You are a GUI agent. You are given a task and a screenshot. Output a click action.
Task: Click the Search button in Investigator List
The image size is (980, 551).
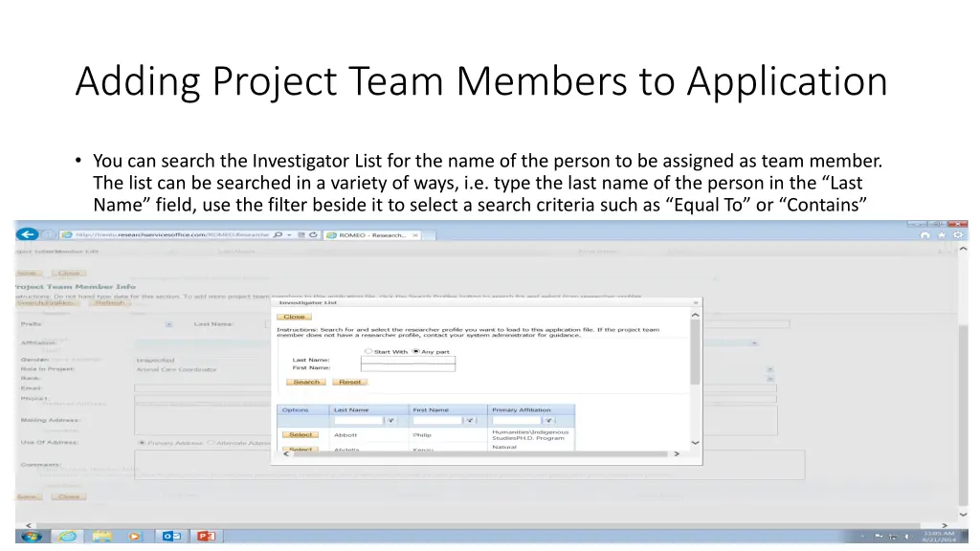[306, 382]
